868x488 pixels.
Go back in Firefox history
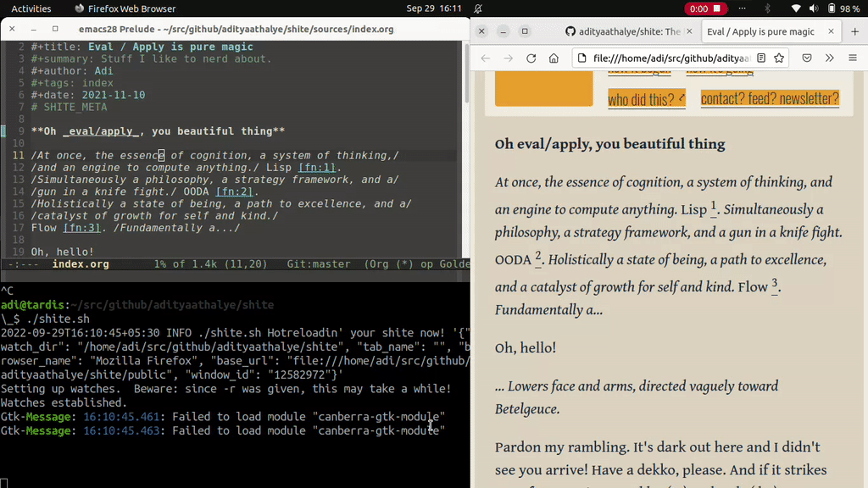click(486, 58)
